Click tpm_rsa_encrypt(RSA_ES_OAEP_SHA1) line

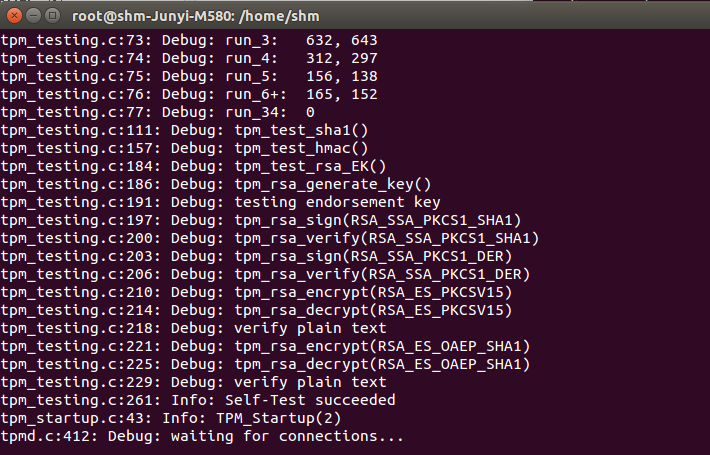265,346
